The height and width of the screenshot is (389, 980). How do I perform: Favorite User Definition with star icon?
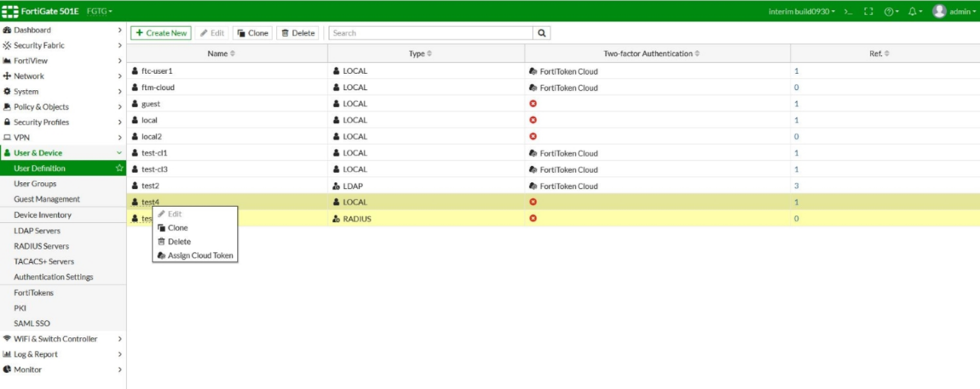(119, 168)
